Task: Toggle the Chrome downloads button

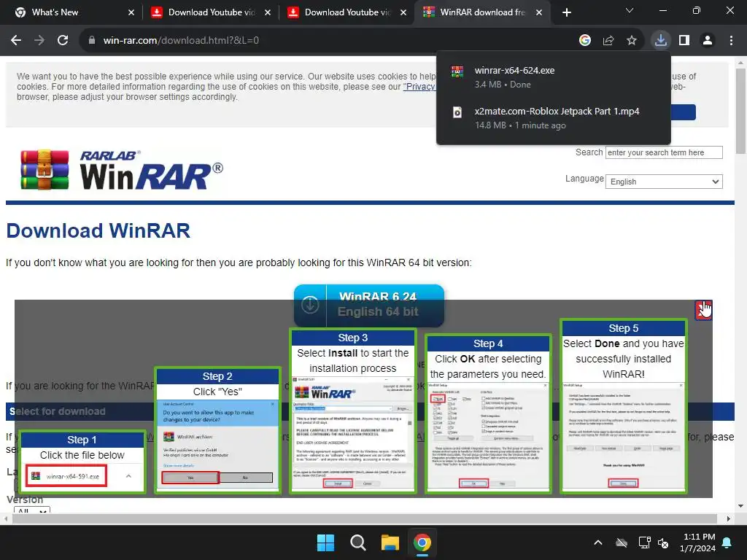Action: [660, 41]
